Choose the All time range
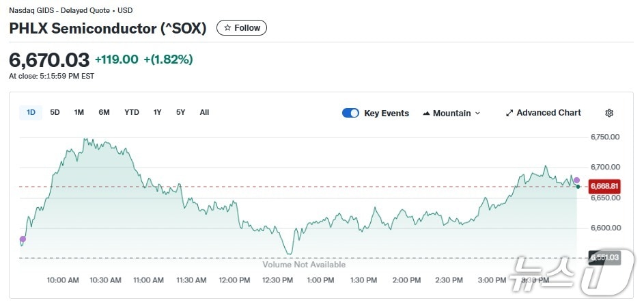The image size is (644, 305). pyautogui.click(x=204, y=112)
